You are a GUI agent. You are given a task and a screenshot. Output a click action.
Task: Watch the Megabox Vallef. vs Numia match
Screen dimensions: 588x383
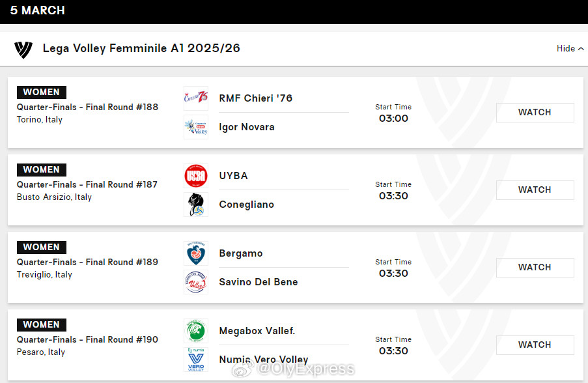(535, 345)
